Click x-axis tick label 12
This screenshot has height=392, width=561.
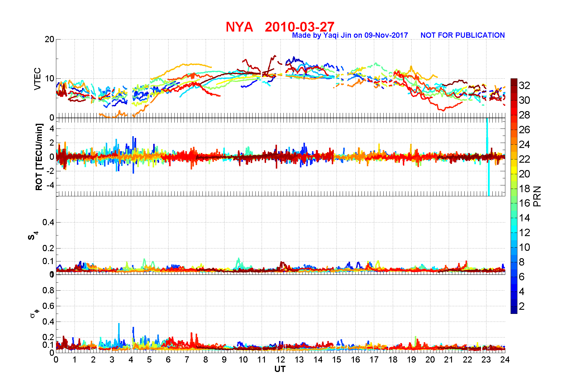(280, 360)
